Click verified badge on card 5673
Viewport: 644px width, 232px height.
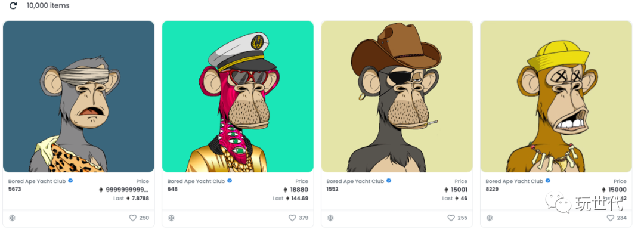70,181
